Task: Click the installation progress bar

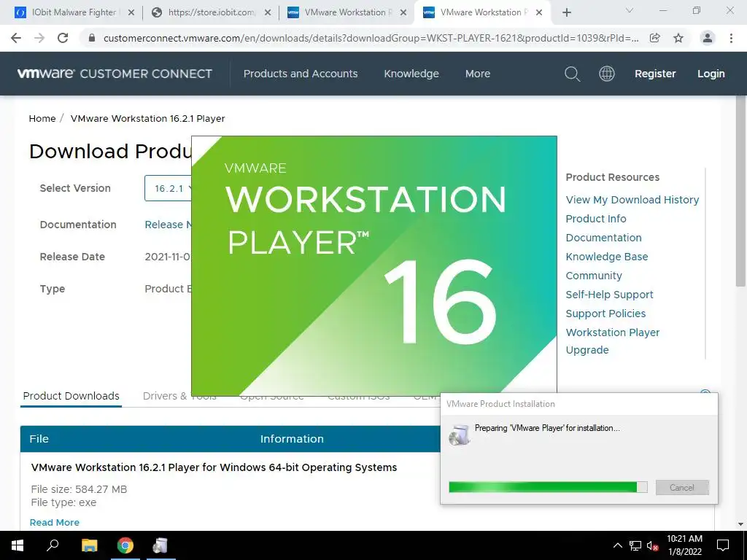Action: tap(548, 486)
